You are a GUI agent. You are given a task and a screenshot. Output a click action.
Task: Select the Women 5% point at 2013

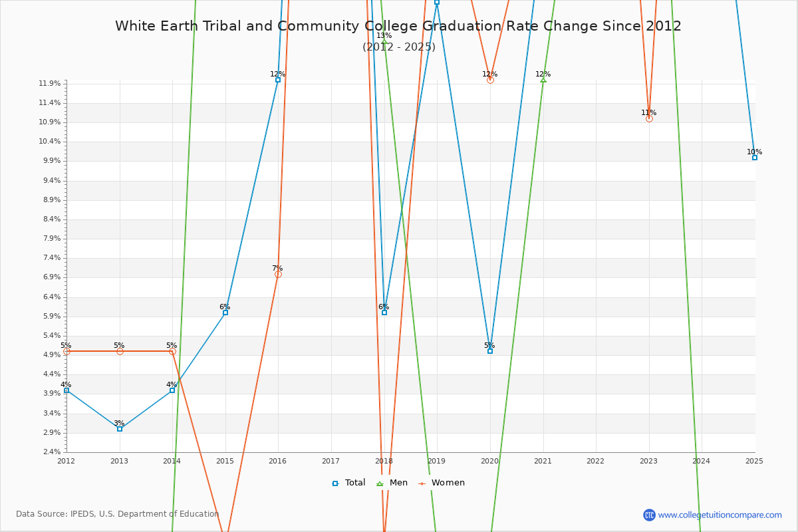pos(120,351)
